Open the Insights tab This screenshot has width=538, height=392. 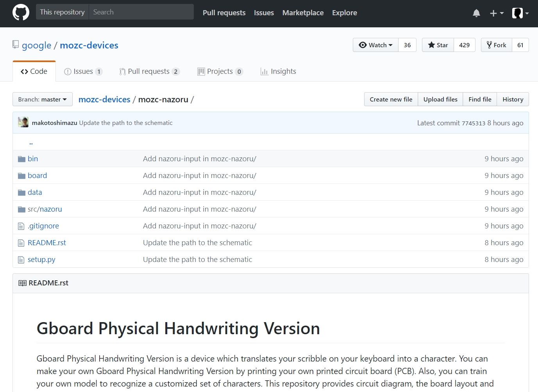[x=278, y=71]
